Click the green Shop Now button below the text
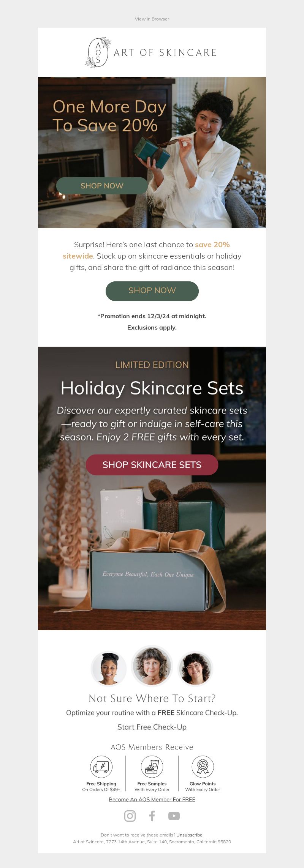Image resolution: width=304 pixels, height=868 pixels. click(152, 291)
